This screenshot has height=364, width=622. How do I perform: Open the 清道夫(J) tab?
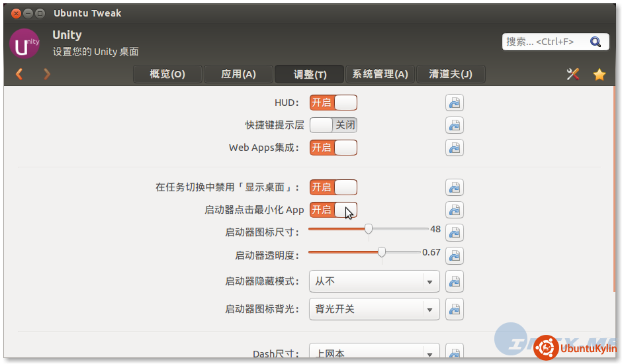pyautogui.click(x=451, y=74)
